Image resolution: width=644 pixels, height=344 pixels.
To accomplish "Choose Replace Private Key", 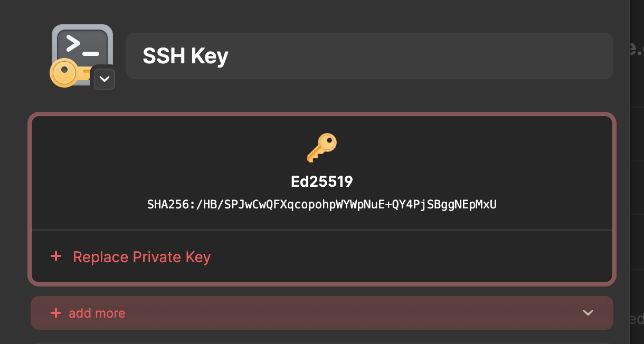I will click(x=141, y=257).
